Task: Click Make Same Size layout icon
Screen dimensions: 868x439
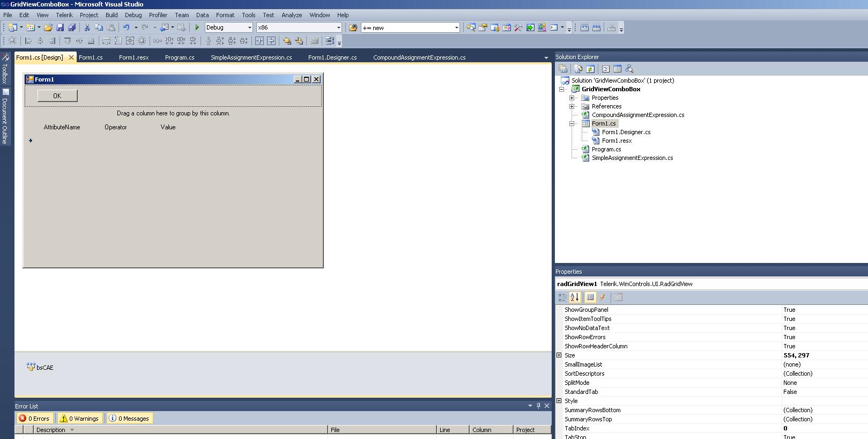Action: pyautogui.click(x=130, y=41)
